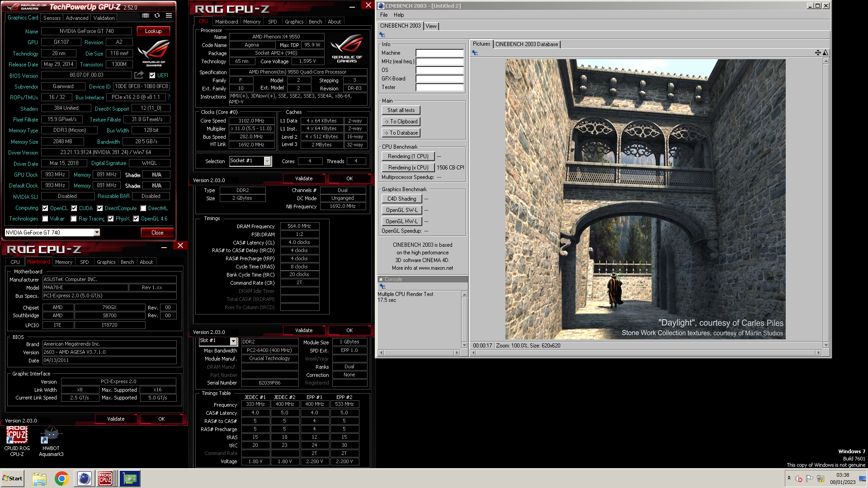The height and width of the screenshot is (488, 868).
Task: Open the File menu in CINEBENCH
Action: coord(384,15)
